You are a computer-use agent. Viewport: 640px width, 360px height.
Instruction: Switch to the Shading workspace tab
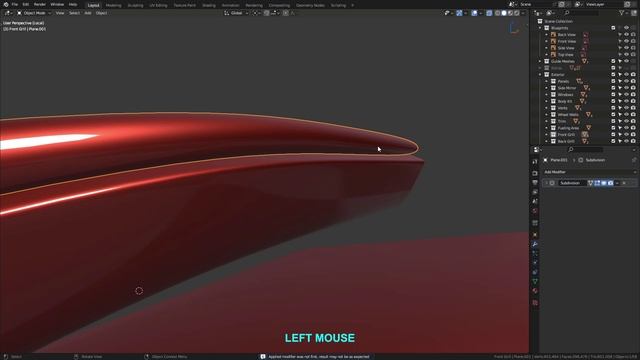pos(209,5)
